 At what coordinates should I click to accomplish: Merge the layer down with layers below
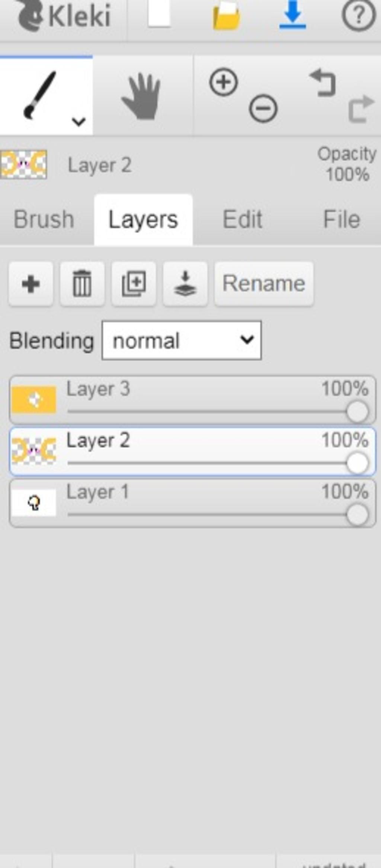click(185, 284)
